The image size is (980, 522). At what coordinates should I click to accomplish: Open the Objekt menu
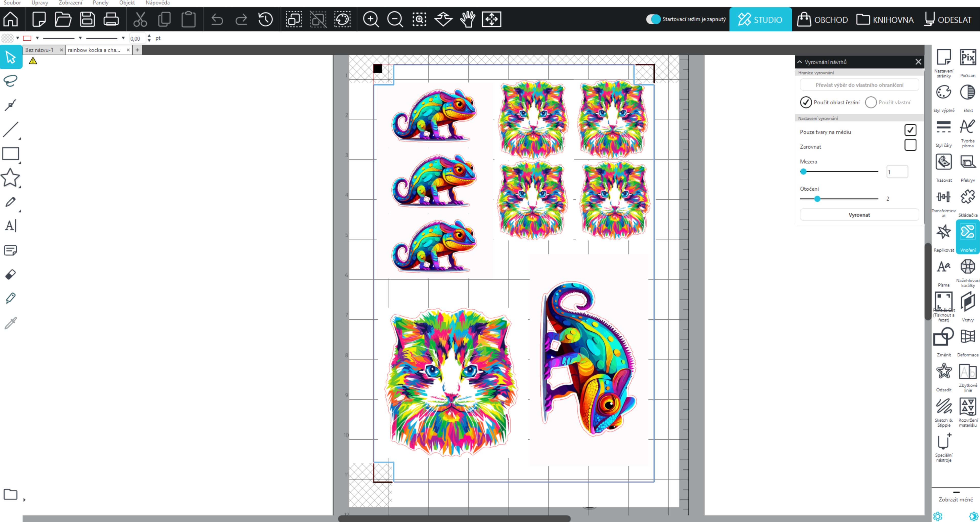(127, 3)
